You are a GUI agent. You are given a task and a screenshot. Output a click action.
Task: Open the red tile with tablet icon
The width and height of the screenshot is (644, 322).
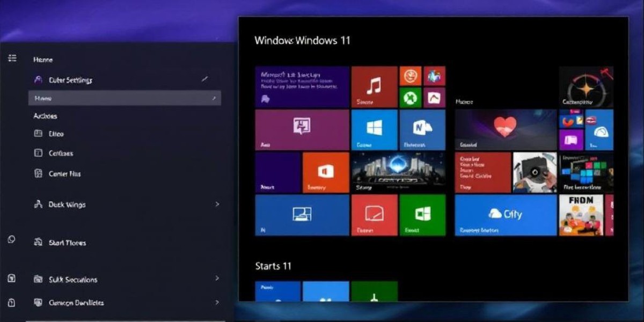click(x=374, y=215)
